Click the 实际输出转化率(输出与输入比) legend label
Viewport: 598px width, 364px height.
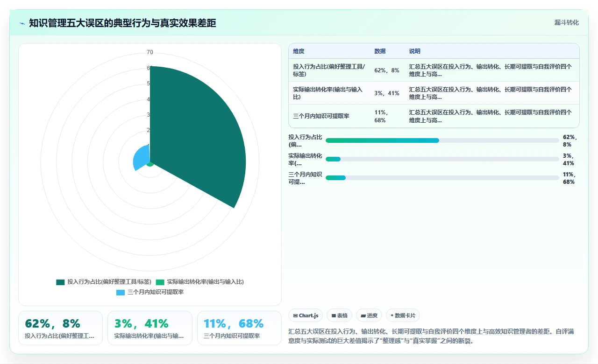206,282
